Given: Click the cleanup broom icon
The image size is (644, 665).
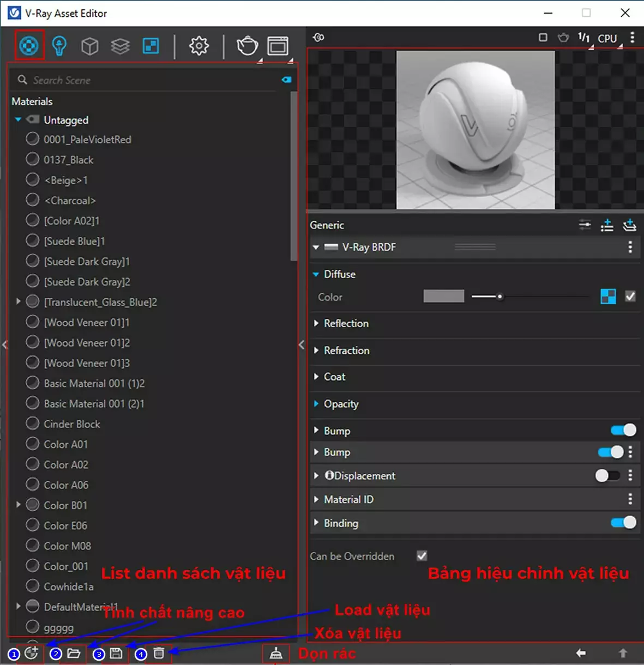Looking at the screenshot, I should 275,653.
